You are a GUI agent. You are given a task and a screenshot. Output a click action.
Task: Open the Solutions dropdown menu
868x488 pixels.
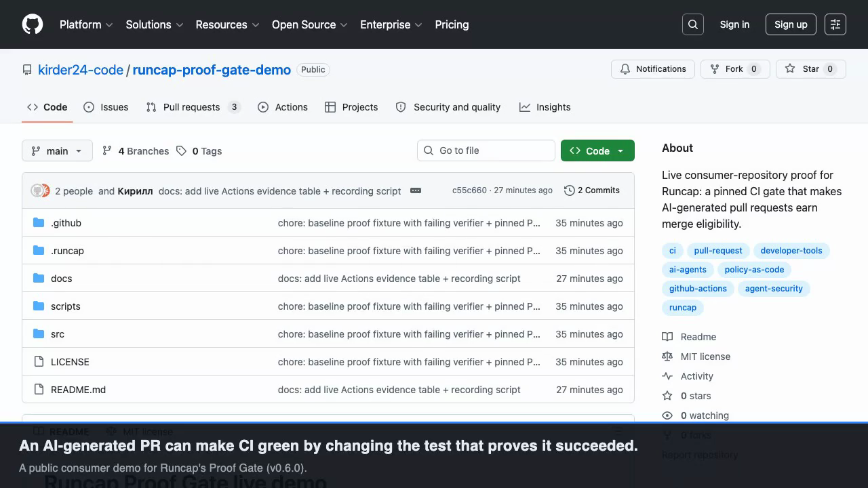click(155, 24)
